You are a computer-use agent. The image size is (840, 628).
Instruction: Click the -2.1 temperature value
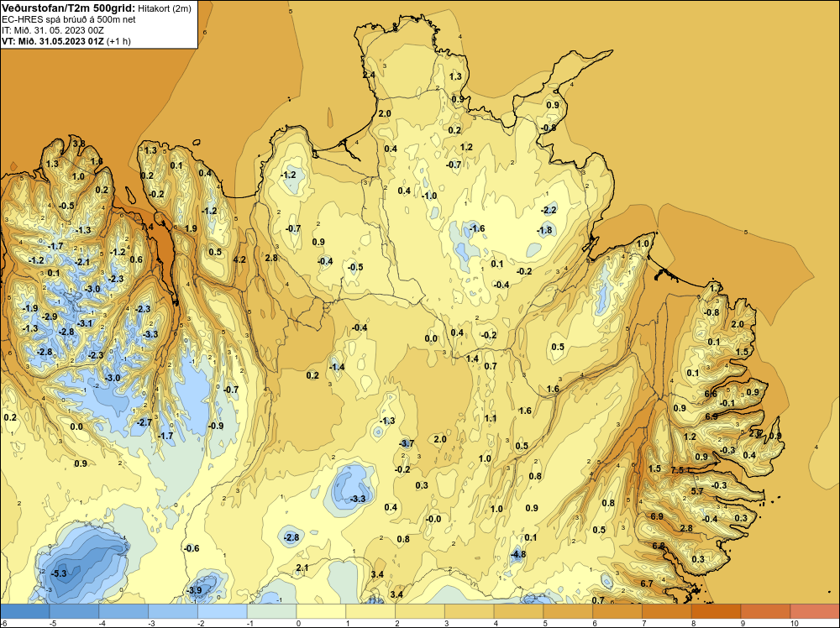(82, 262)
